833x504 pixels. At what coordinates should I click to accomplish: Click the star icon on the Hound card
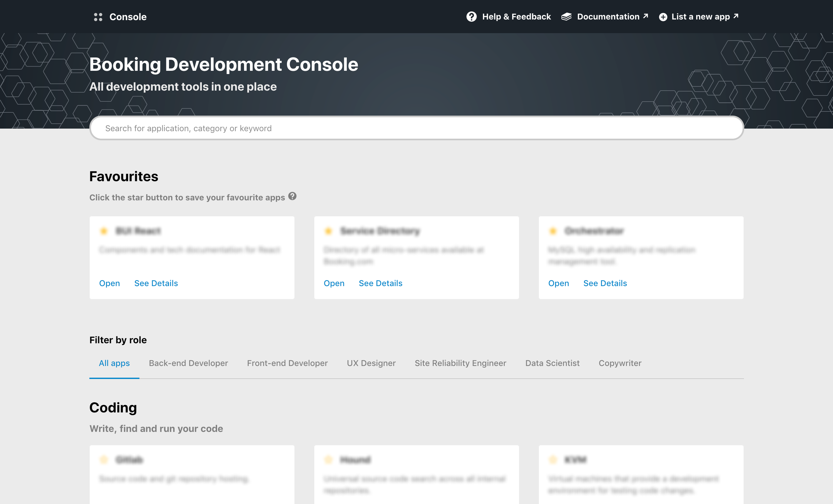point(328,460)
